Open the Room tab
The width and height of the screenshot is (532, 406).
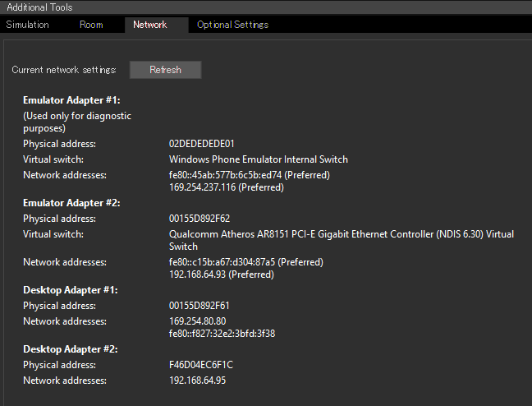click(x=91, y=25)
